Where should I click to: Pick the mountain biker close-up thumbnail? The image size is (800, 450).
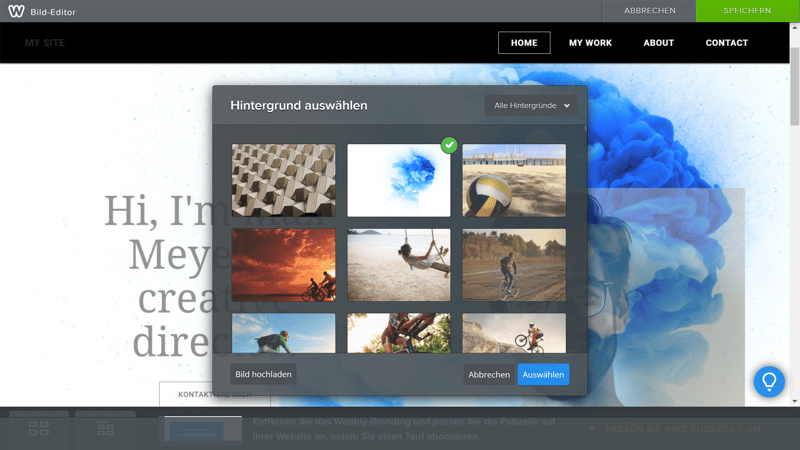coord(399,333)
